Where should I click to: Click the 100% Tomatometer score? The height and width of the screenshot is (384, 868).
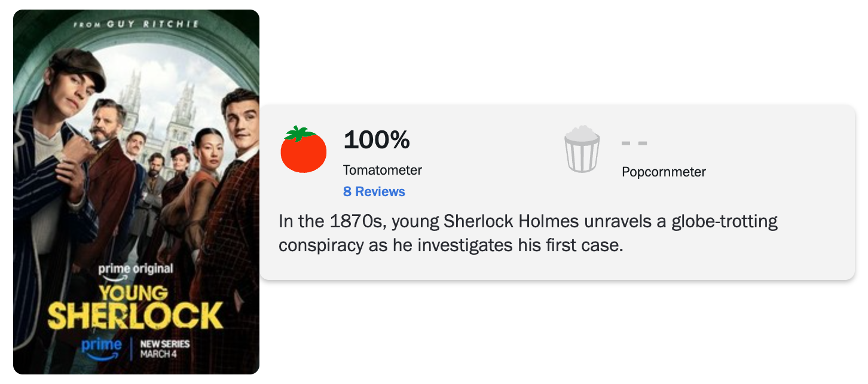coord(377,140)
